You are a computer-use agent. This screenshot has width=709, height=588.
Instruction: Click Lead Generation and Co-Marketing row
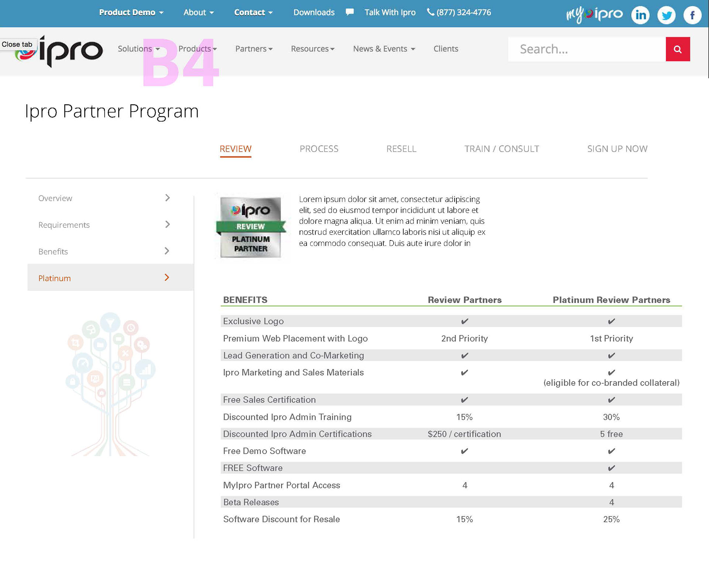(451, 355)
